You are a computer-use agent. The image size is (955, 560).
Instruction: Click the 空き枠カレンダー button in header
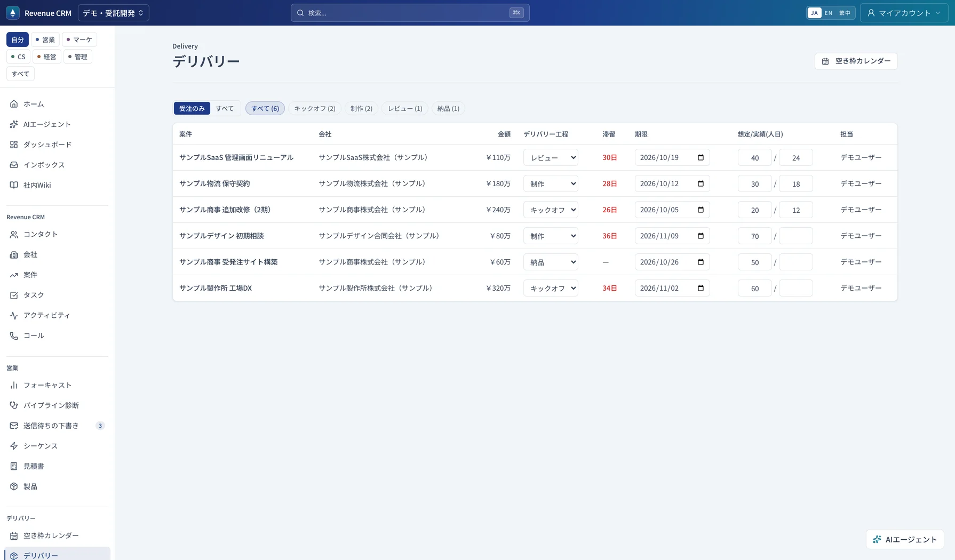856,61
